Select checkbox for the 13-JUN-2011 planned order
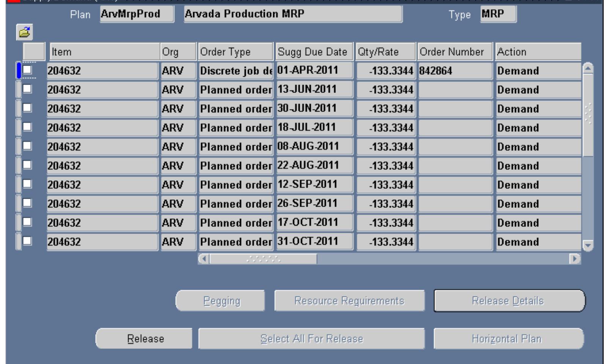This screenshot has height=364, width=612. tap(27, 89)
